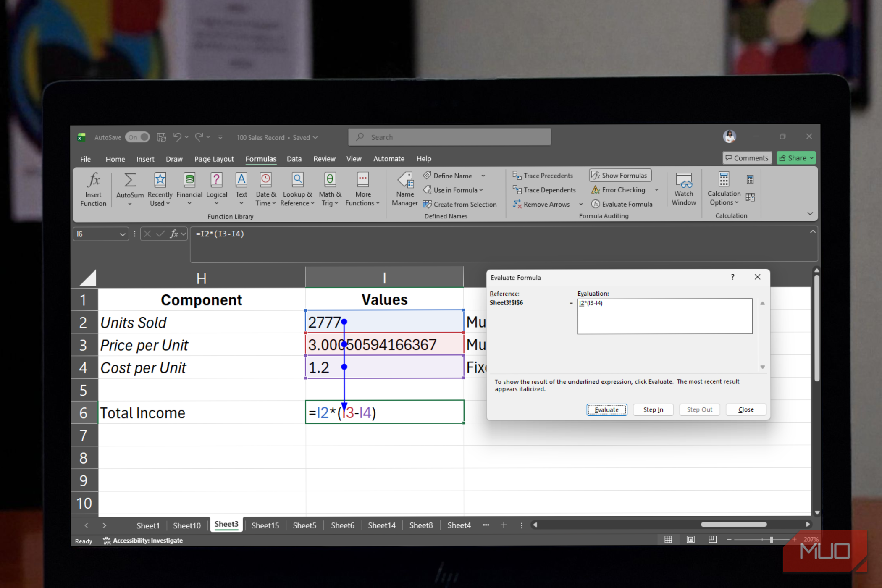Open the Name Manager
The height and width of the screenshot is (588, 882).
coord(405,190)
